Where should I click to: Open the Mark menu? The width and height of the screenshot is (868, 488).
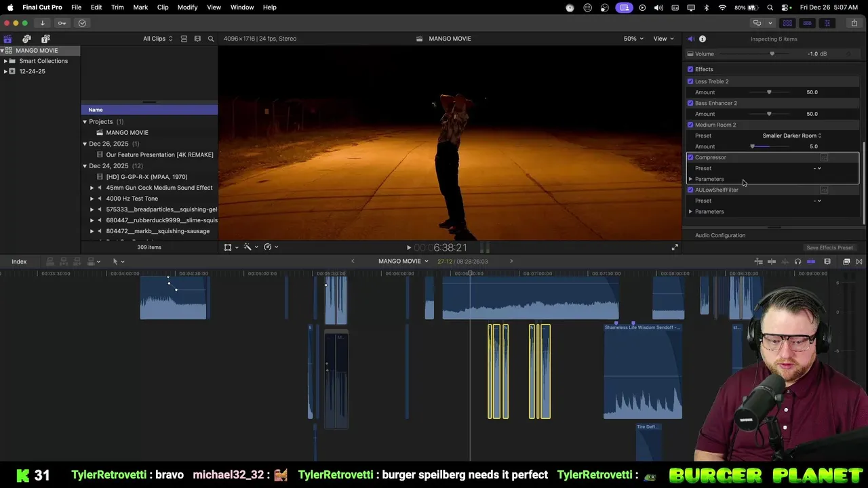point(140,7)
